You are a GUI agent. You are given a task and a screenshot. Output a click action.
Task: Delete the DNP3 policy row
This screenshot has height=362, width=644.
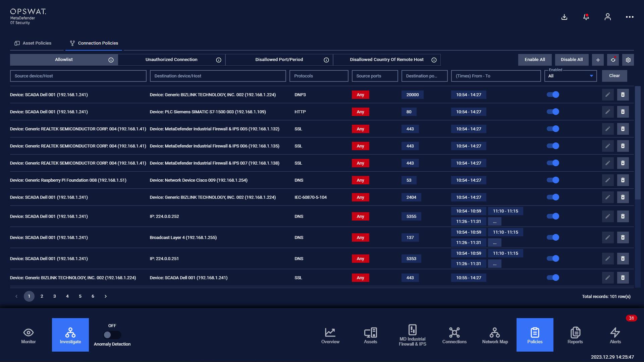point(623,95)
